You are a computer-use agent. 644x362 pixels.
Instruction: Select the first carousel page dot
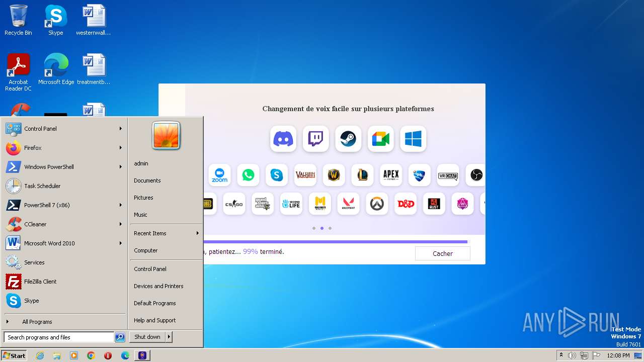(x=314, y=228)
